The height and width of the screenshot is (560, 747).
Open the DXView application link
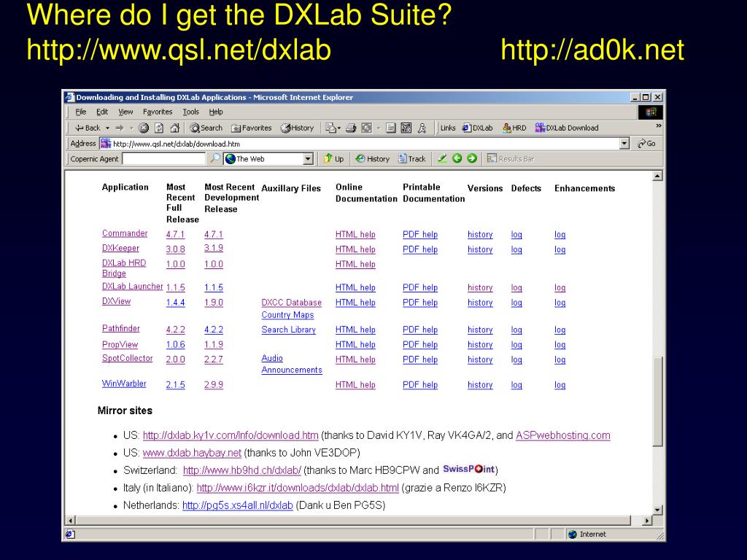tap(116, 301)
